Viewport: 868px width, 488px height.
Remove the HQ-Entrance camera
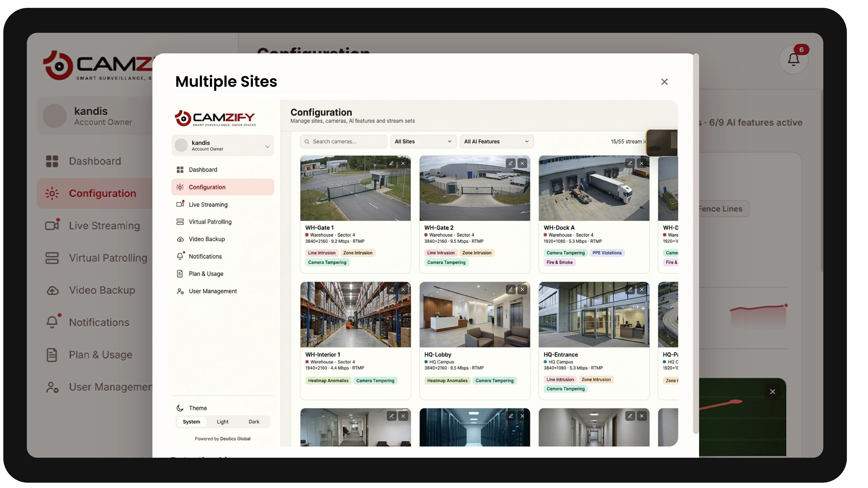[642, 290]
